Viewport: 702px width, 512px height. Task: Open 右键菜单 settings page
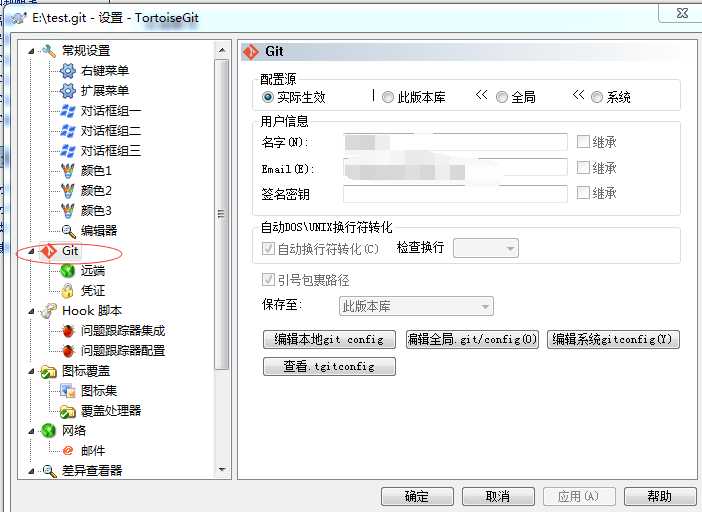coord(105,71)
